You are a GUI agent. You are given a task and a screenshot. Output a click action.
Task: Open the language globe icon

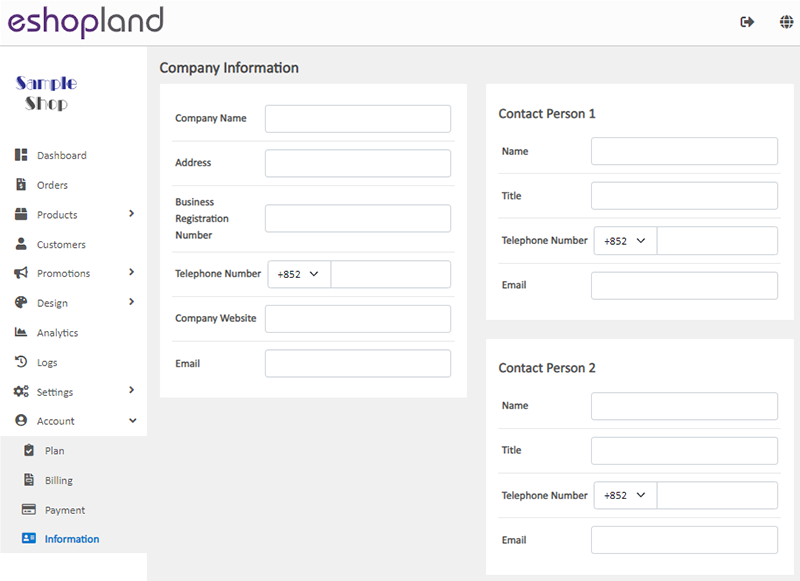coord(786,22)
